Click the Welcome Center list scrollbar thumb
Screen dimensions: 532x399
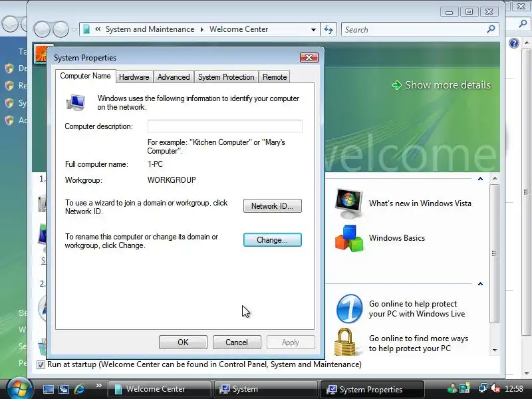click(495, 253)
